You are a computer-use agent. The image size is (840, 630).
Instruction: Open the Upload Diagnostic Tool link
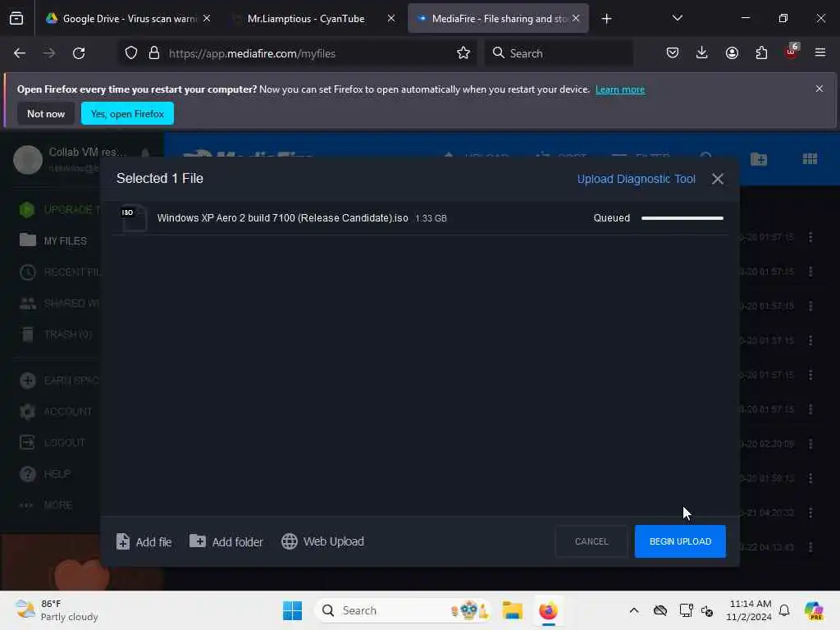tap(636, 179)
